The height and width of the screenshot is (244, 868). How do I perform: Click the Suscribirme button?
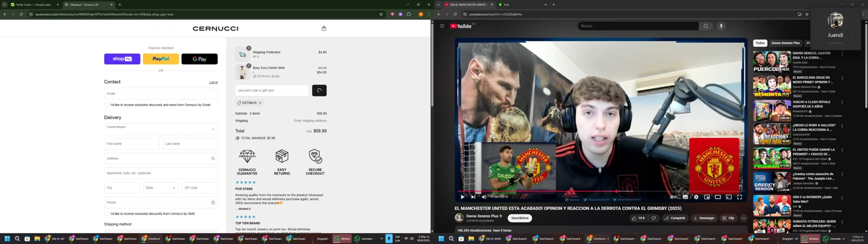[x=520, y=218]
